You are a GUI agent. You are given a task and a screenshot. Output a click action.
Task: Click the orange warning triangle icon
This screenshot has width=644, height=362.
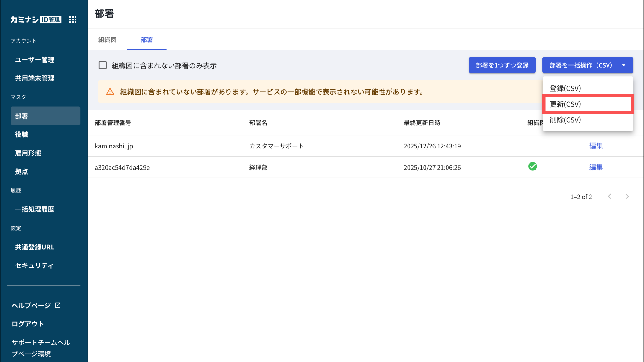pyautogui.click(x=110, y=92)
